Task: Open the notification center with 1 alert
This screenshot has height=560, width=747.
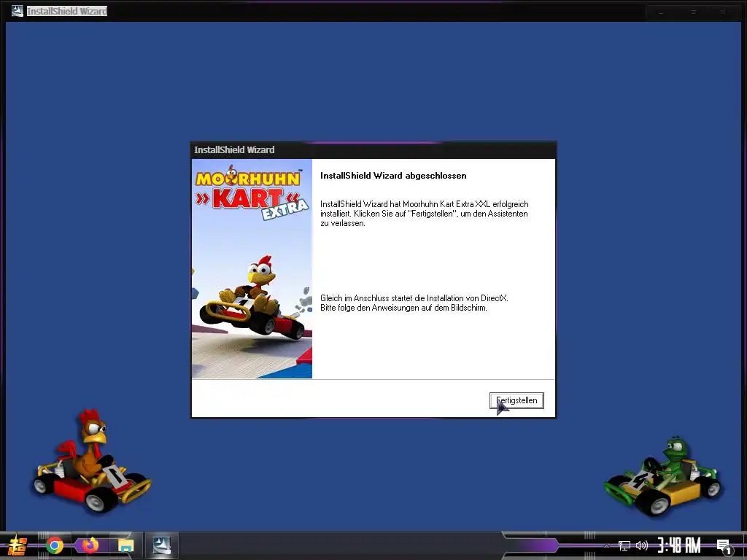Action: pyautogui.click(x=723, y=546)
